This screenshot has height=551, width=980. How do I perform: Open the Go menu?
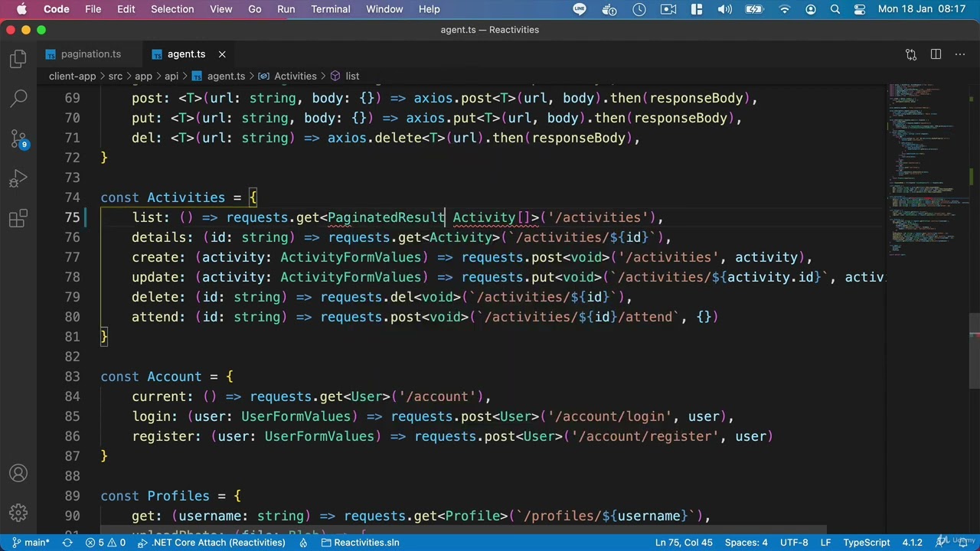tap(254, 9)
